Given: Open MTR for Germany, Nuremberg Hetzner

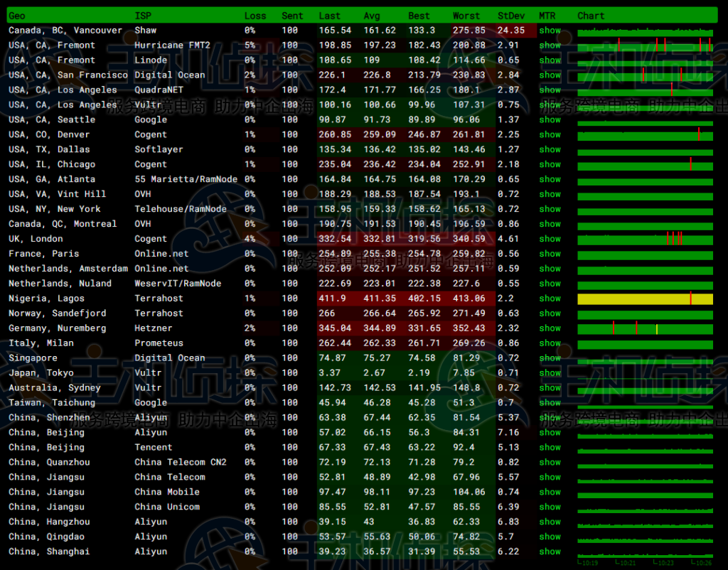Looking at the screenshot, I should [x=550, y=328].
